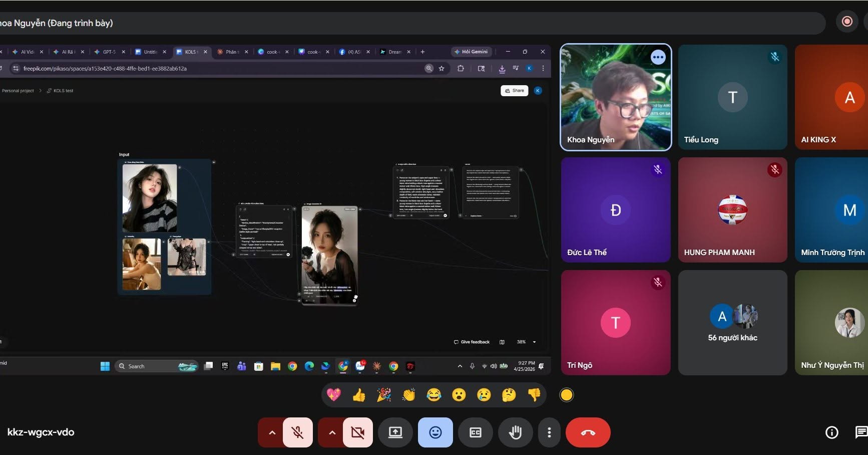Image resolution: width=868 pixels, height=455 pixels.
Task: Select generated woman with rose image node
Action: pyautogui.click(x=330, y=255)
